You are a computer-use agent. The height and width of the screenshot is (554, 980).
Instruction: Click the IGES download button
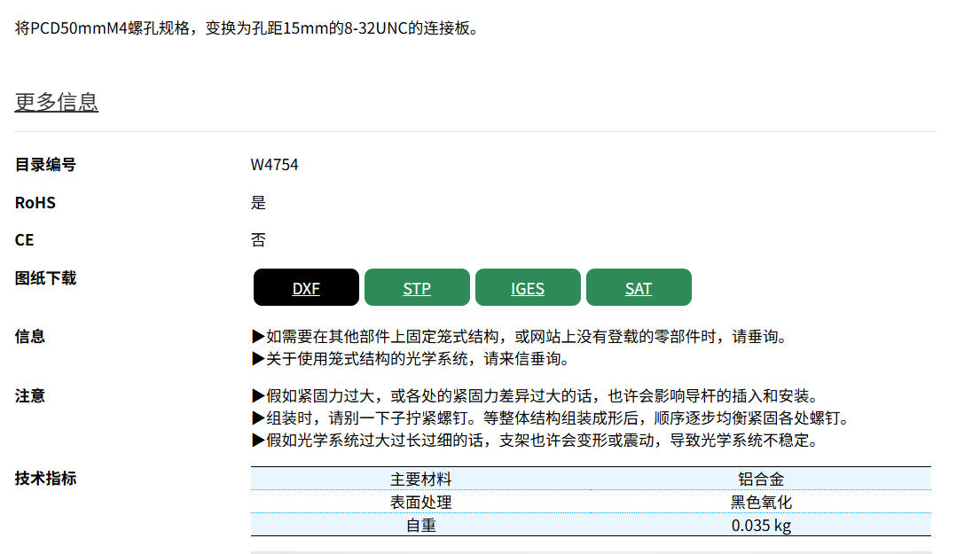[528, 288]
